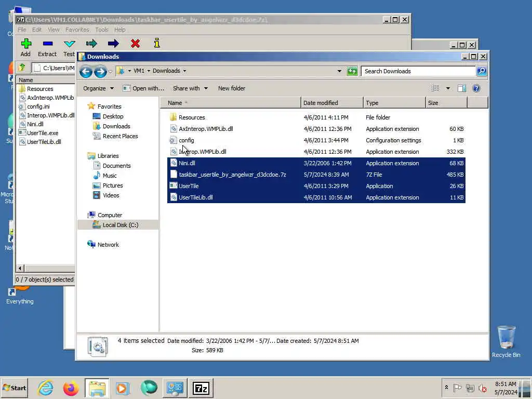The image size is (532, 399).
Task: Select Documents library
Action: (116, 166)
